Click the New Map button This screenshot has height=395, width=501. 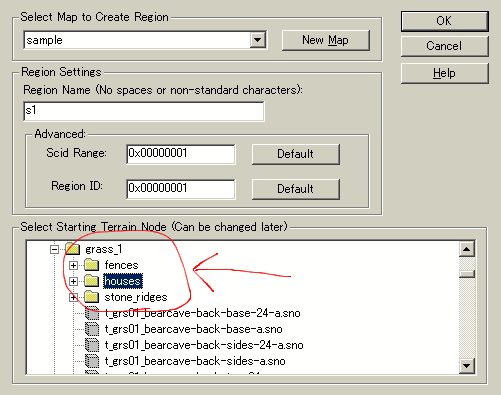click(x=326, y=40)
